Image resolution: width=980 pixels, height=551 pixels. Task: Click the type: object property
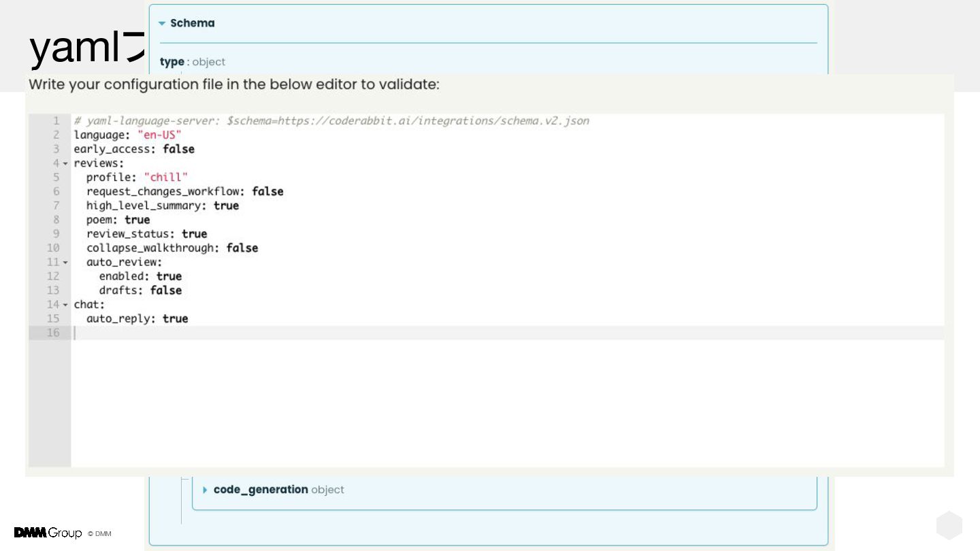[192, 62]
